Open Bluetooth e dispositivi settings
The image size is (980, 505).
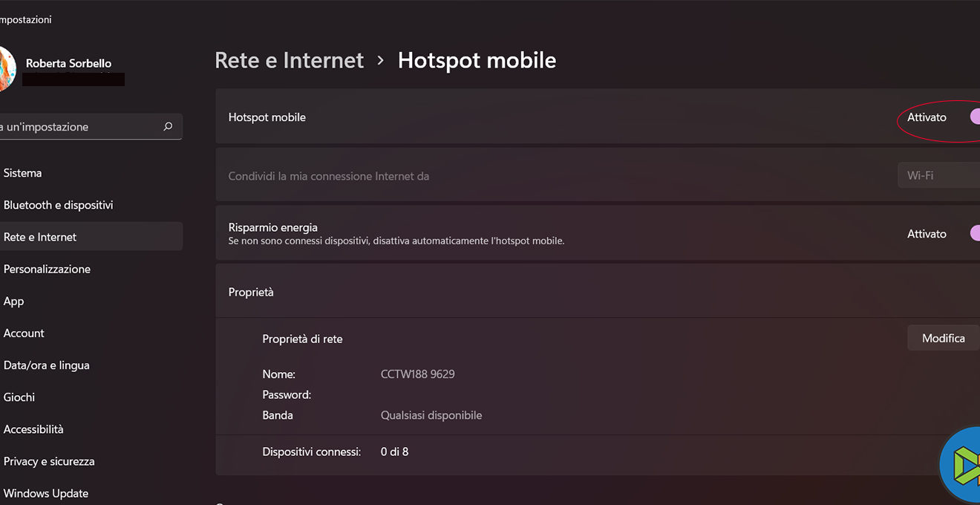pos(58,205)
